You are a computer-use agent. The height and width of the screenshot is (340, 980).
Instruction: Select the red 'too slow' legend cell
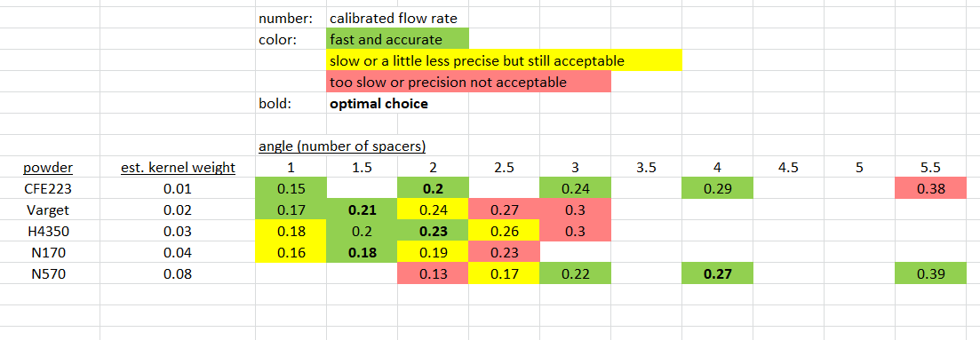click(x=468, y=83)
